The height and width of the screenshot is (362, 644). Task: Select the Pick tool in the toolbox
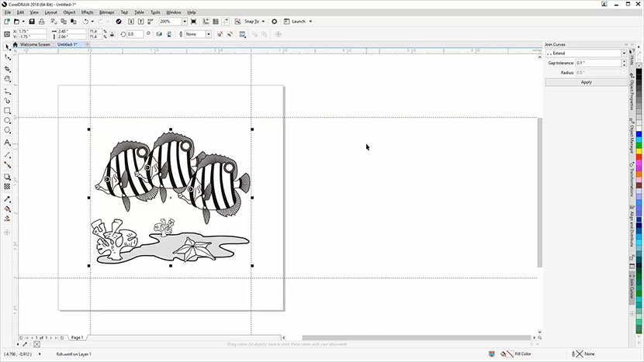[8, 47]
